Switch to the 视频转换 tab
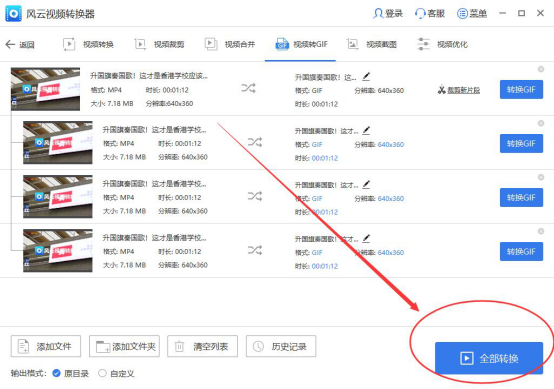This screenshot has height=389, width=554. (88, 45)
